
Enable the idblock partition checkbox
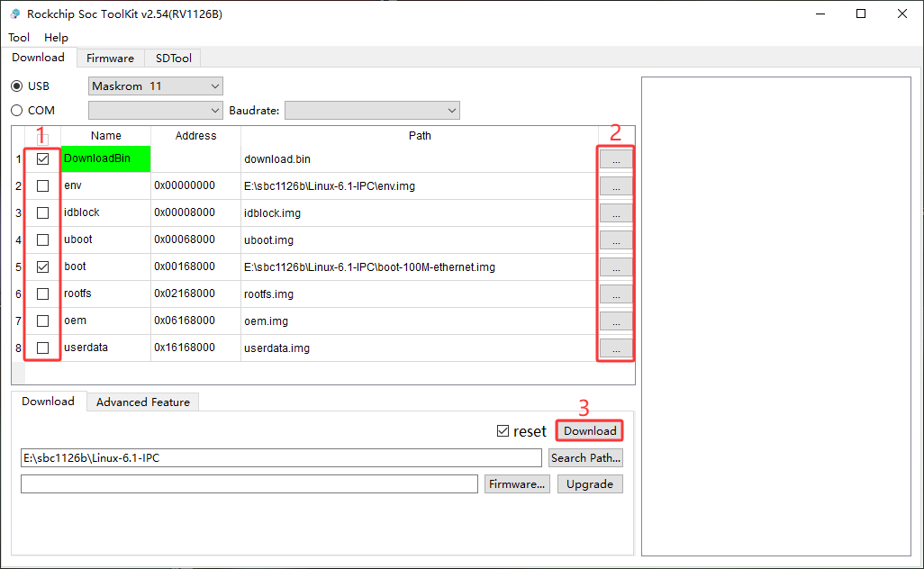point(42,212)
